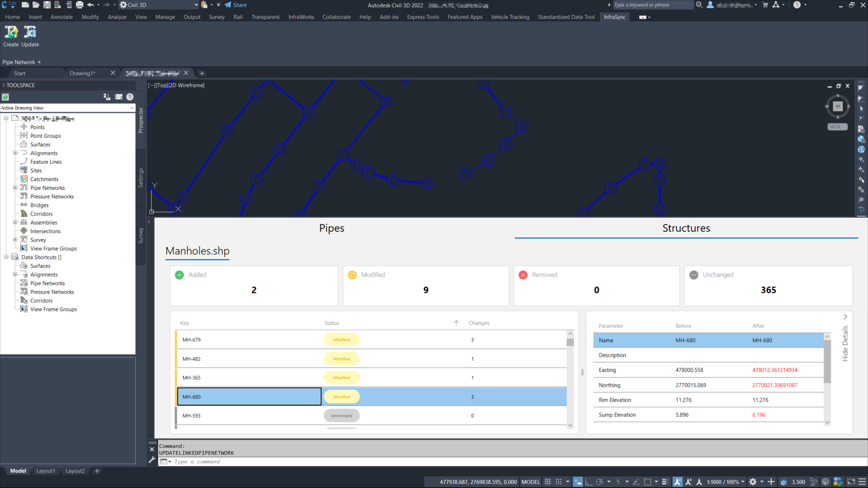Click the Update pipe network icon
Viewport: 868px width, 488px height.
pos(30,33)
